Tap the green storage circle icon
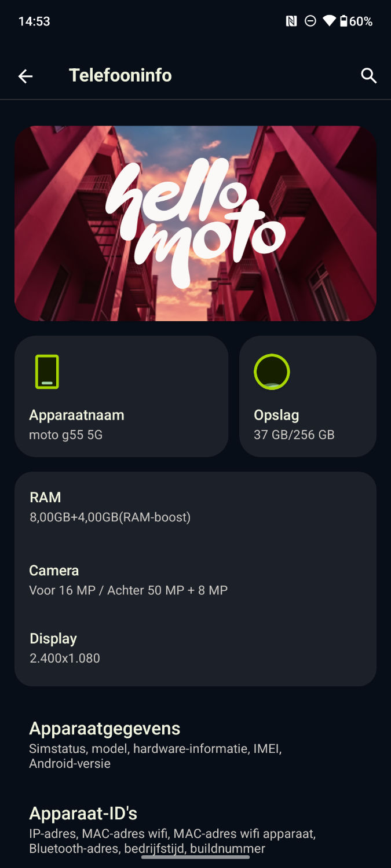 coord(272,372)
